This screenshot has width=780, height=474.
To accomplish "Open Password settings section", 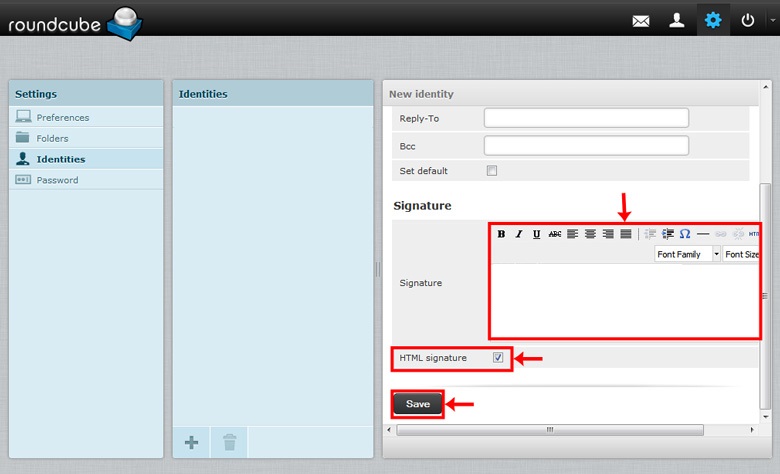I will pos(57,180).
